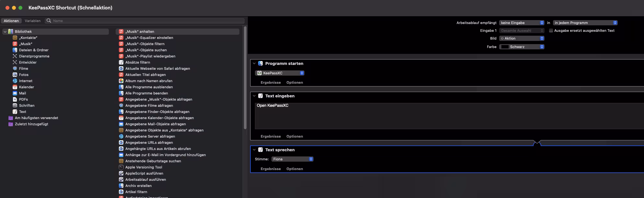Show Ergebnisse of Text sprechen
644x198 pixels.
click(271, 169)
